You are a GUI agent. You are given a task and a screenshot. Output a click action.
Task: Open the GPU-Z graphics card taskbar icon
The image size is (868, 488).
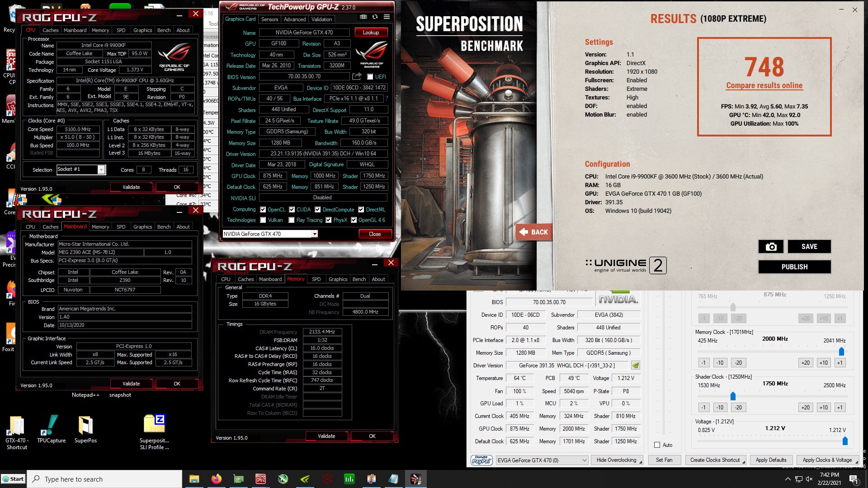pos(239,479)
